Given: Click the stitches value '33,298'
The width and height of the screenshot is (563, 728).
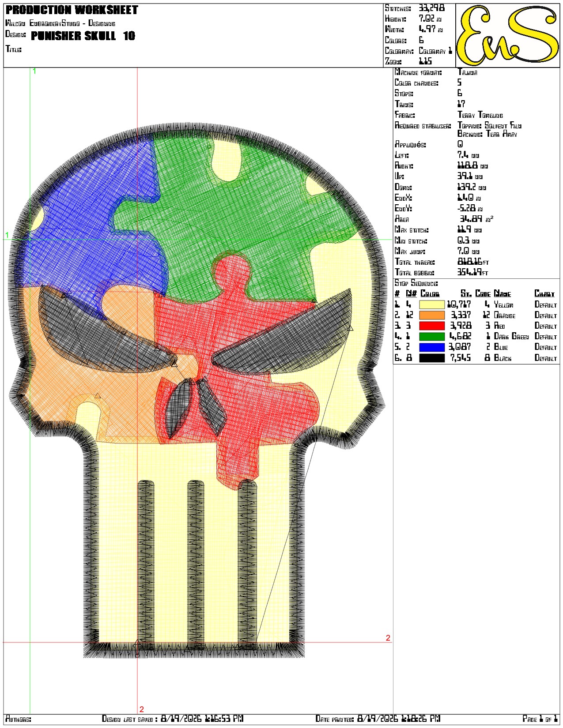Looking at the screenshot, I should (431, 8).
